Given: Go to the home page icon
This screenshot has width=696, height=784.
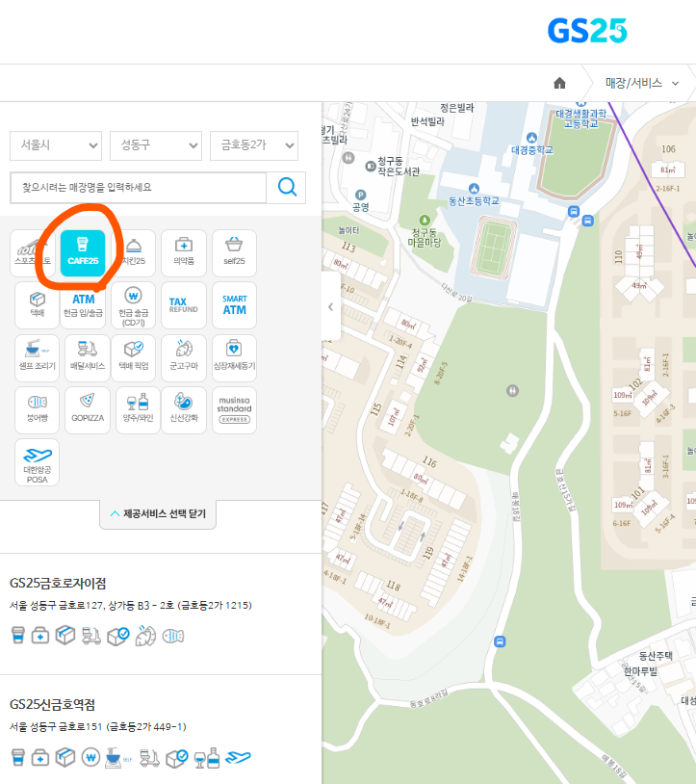Looking at the screenshot, I should pyautogui.click(x=559, y=83).
